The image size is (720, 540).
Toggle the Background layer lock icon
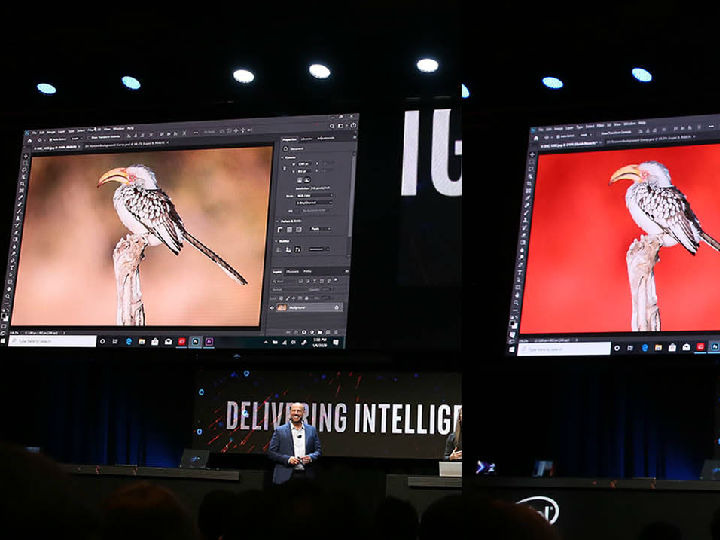[x=336, y=308]
